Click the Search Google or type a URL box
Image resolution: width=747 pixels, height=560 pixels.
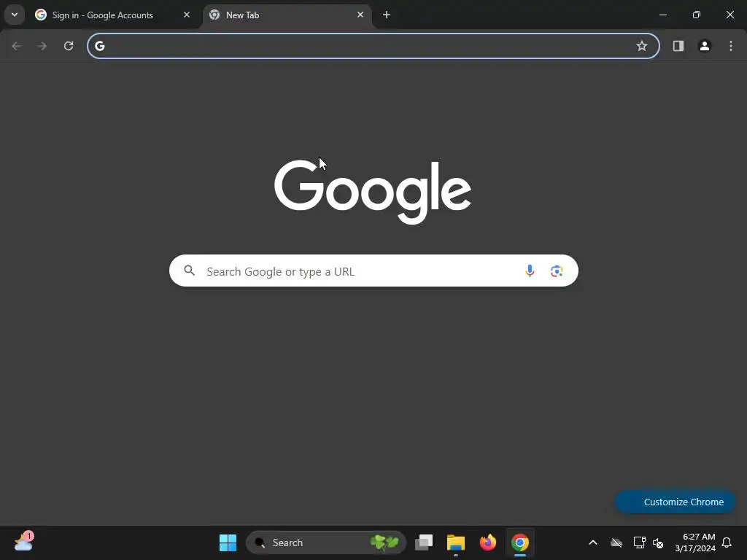click(373, 271)
